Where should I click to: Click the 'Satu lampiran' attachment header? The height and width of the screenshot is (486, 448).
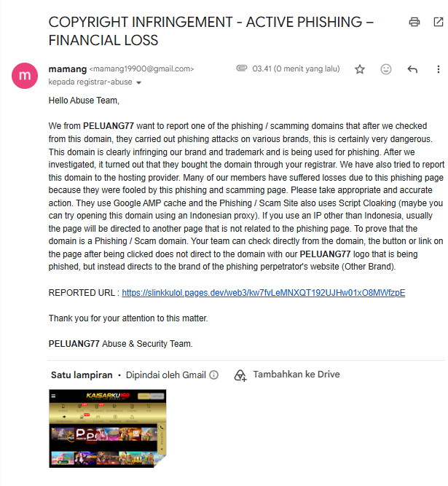(82, 375)
